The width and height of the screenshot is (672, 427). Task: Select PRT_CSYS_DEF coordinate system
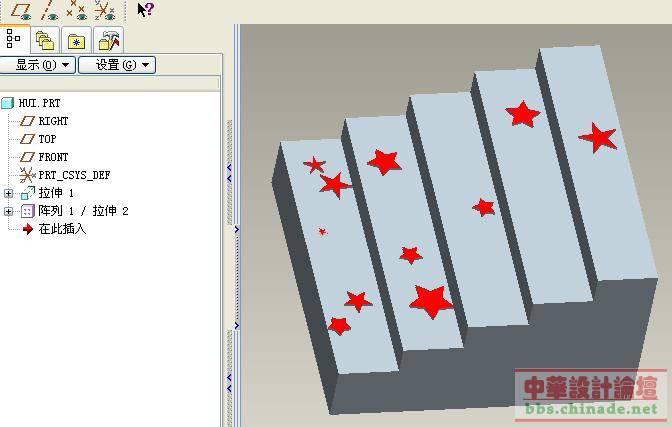point(74,175)
